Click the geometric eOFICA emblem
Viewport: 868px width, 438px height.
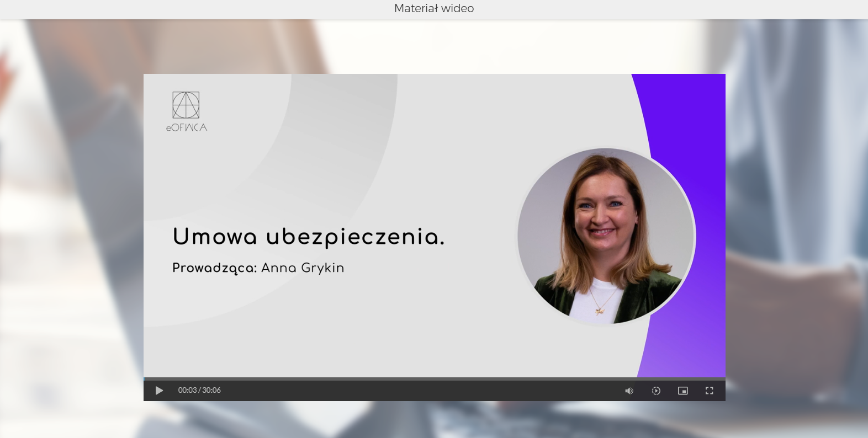[x=186, y=105]
